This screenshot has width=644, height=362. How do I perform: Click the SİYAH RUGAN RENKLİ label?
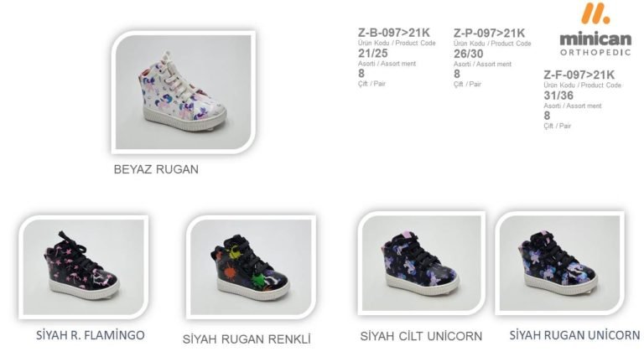coord(247,339)
